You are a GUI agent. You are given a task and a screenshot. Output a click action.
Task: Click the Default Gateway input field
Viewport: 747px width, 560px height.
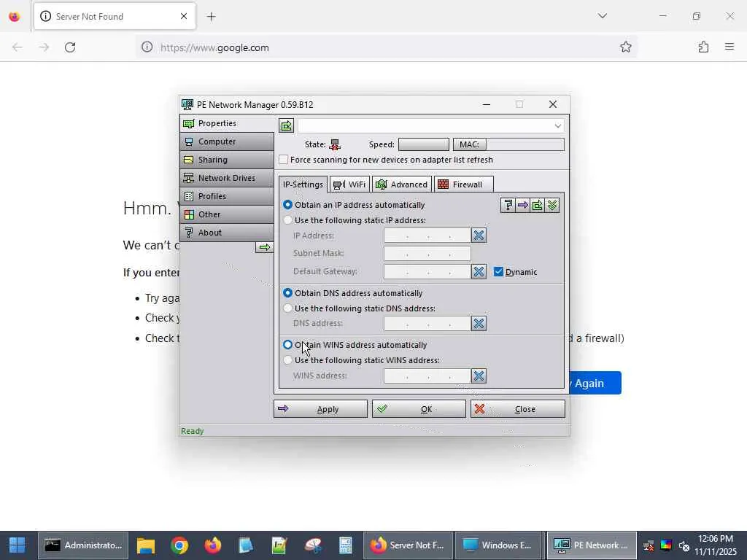(427, 271)
